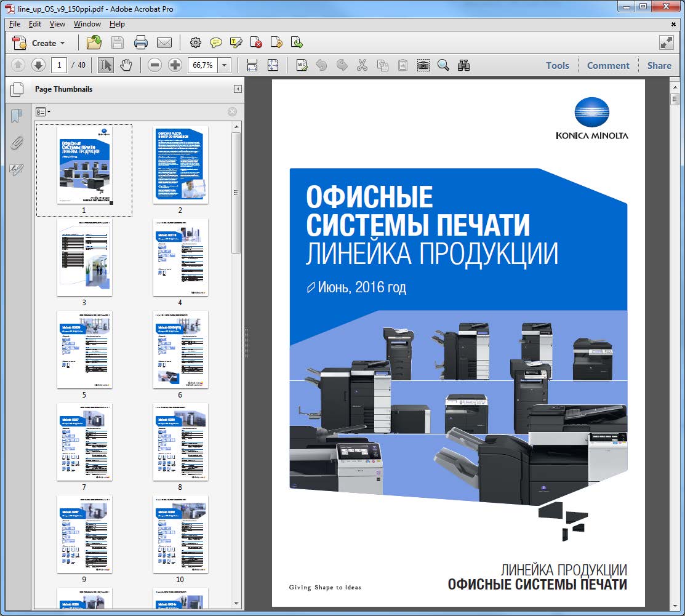Image resolution: width=685 pixels, height=616 pixels.
Task: Select page 7 thumbnail
Action: [x=84, y=442]
